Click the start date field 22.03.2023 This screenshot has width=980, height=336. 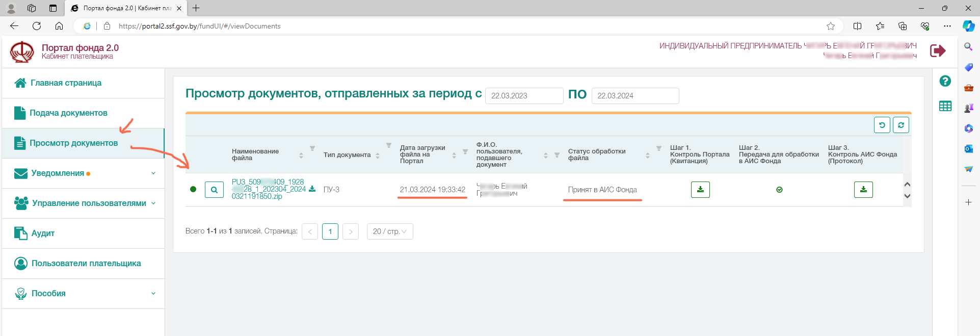[x=523, y=96]
